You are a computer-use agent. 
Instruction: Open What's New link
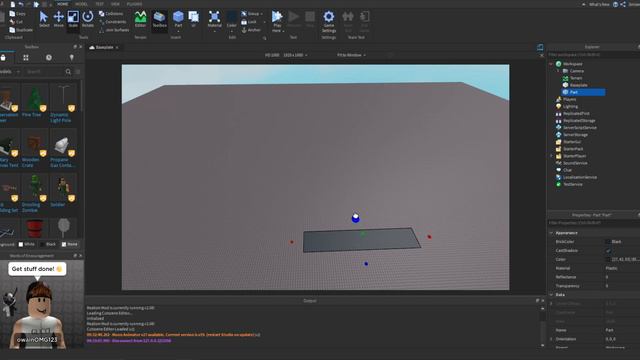point(599,4)
